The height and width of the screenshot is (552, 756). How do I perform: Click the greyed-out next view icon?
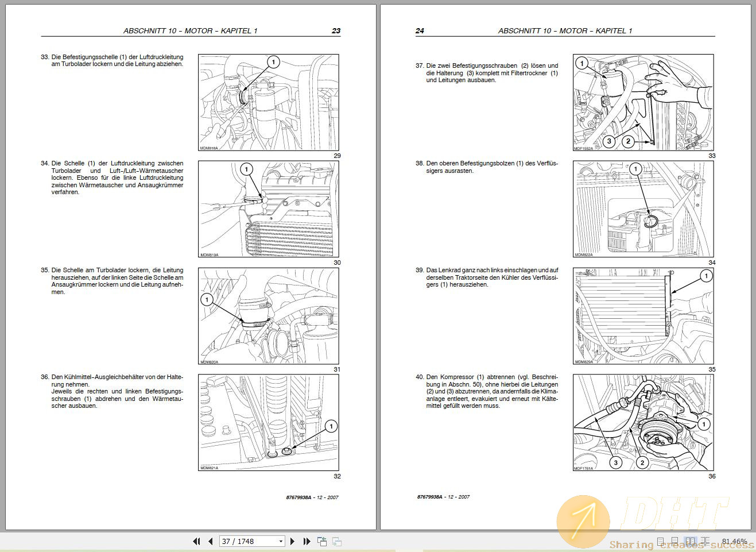[x=337, y=541]
